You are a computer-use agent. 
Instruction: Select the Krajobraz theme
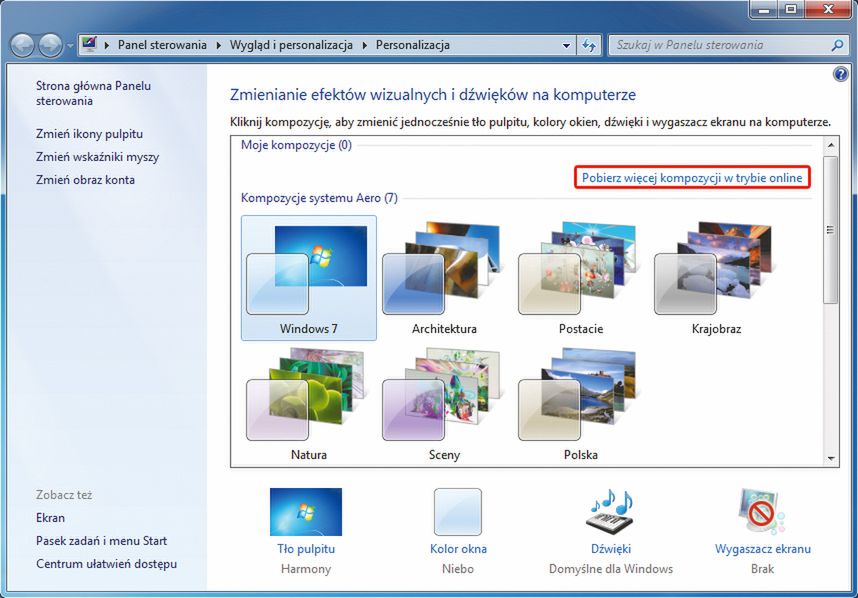pos(716,278)
